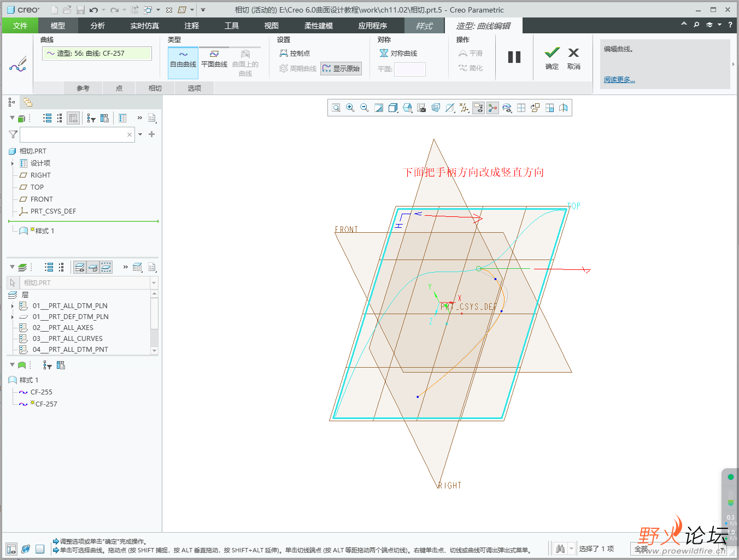Open the 相切.PRT layer model dropdown
Viewport: 739px width, 560px height.
[154, 283]
